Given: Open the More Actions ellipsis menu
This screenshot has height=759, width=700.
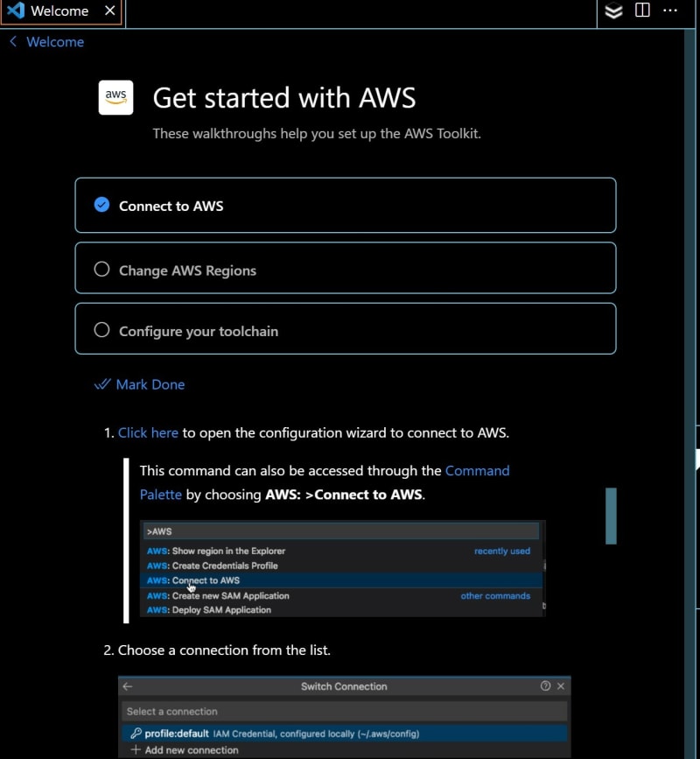Looking at the screenshot, I should 670,11.
